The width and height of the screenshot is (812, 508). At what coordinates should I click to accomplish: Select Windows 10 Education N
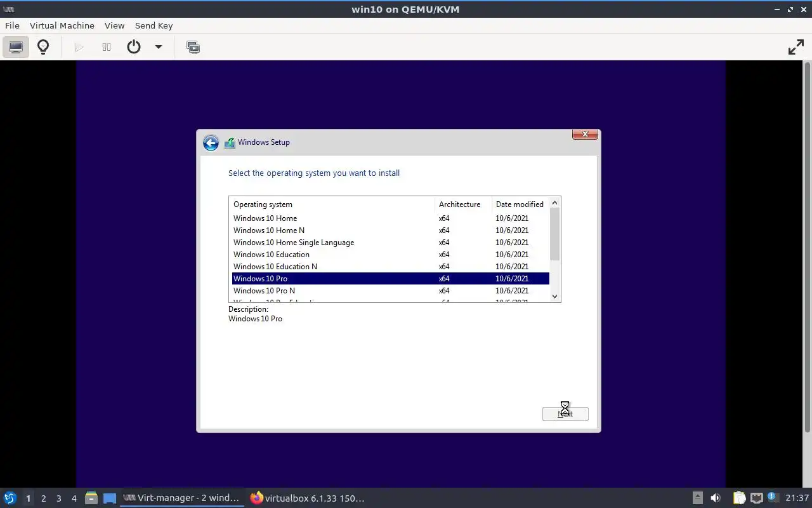click(x=391, y=267)
